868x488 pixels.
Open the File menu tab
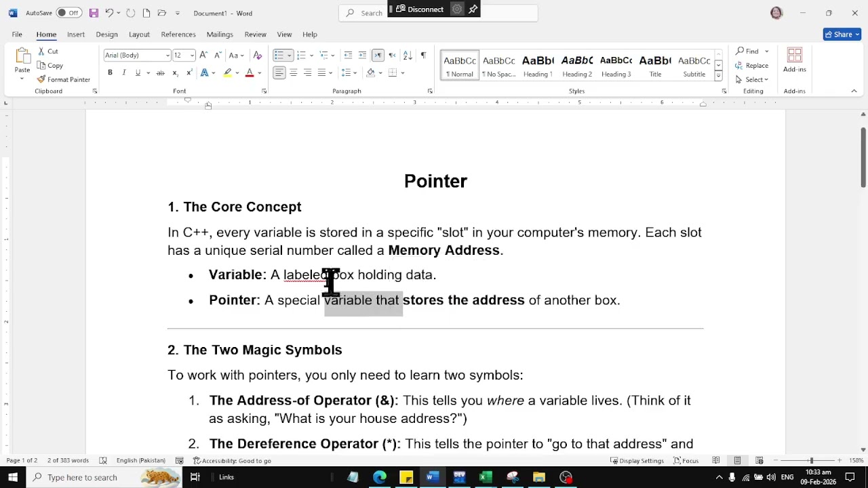(17, 34)
